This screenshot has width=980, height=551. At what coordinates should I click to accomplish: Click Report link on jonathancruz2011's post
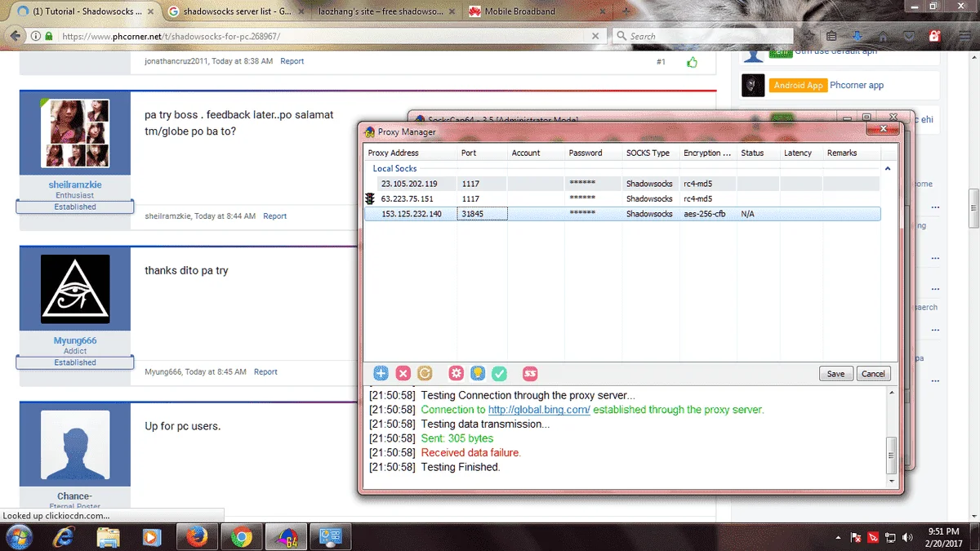[292, 61]
